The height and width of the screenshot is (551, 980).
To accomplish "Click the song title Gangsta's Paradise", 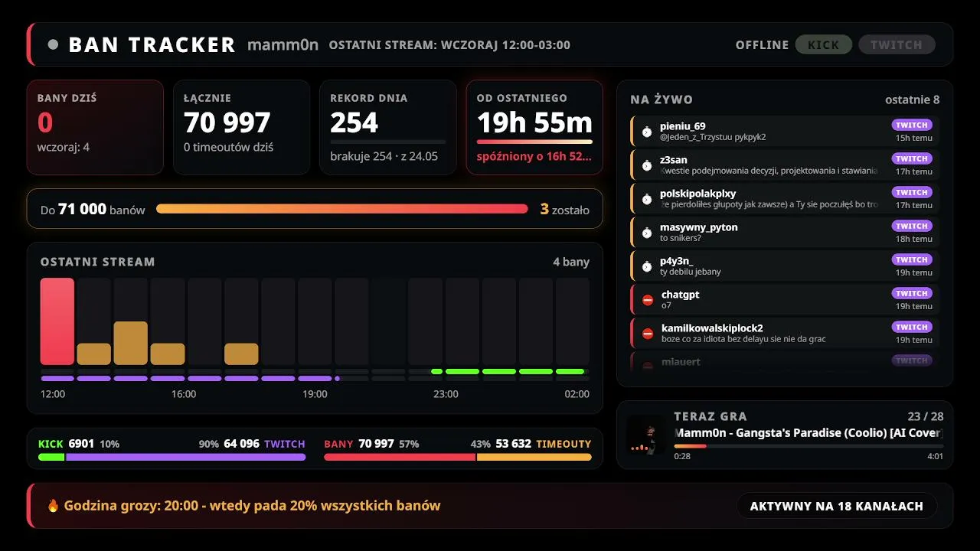I will tap(808, 433).
